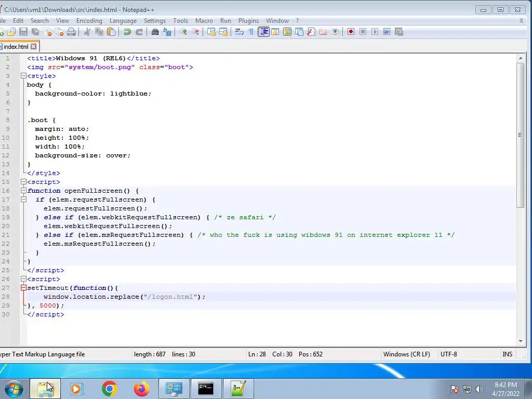Open the Language menu
This screenshot has width=532, height=399.
pyautogui.click(x=123, y=21)
